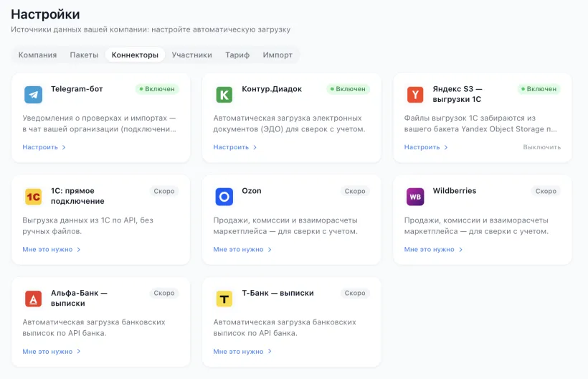Click the Включен badge on Telegram-бот
Viewport: 588px width, 379px height.
point(157,89)
